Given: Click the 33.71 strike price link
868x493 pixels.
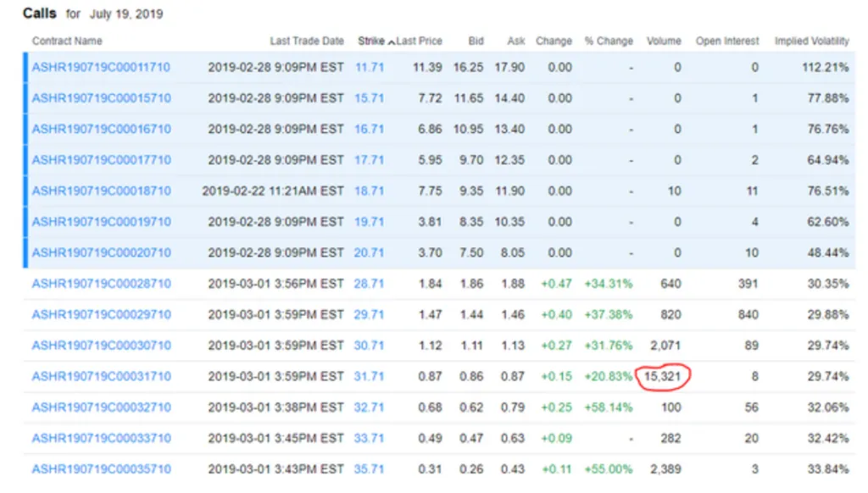Looking at the screenshot, I should point(370,438).
